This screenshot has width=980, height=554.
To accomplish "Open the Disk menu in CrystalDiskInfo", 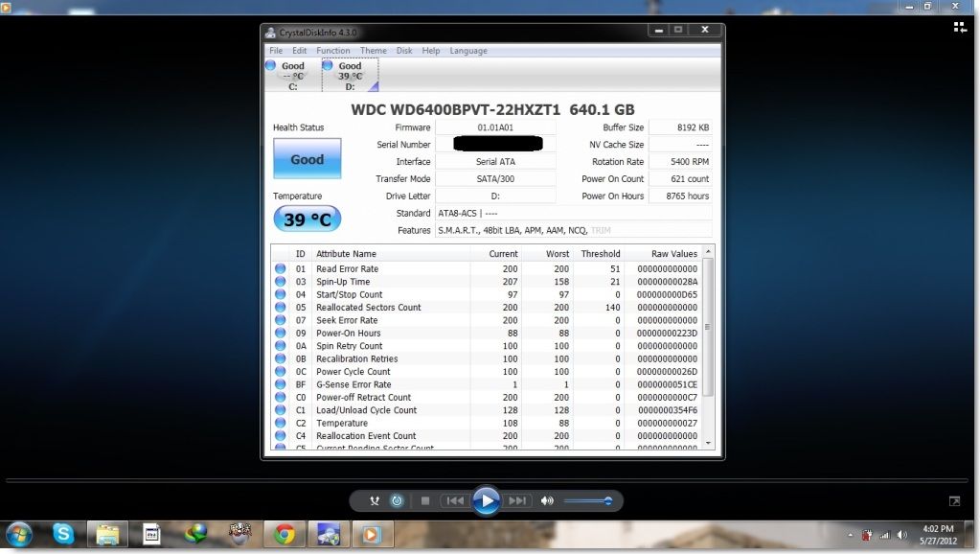I will coord(404,51).
